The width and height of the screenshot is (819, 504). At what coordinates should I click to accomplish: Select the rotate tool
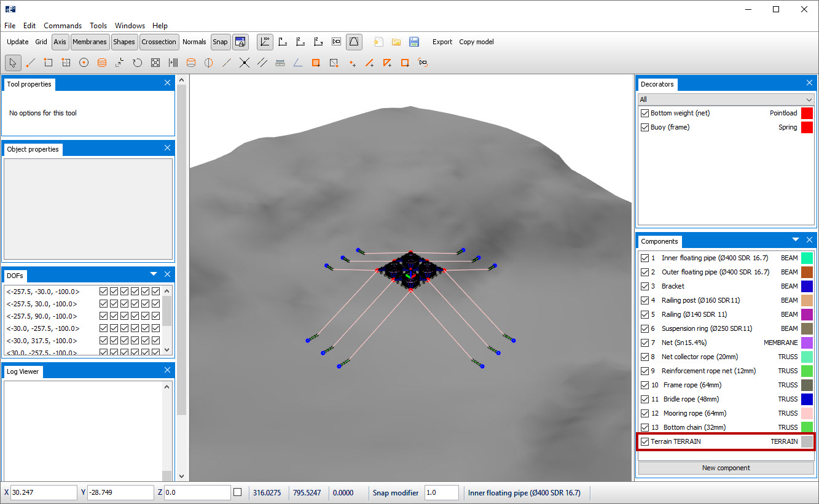(138, 63)
